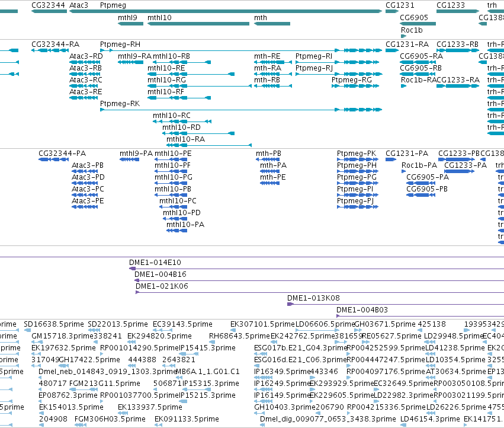Screen dimensions: 504x428
Task: Click the mth-PB protein label
Action: point(268,154)
